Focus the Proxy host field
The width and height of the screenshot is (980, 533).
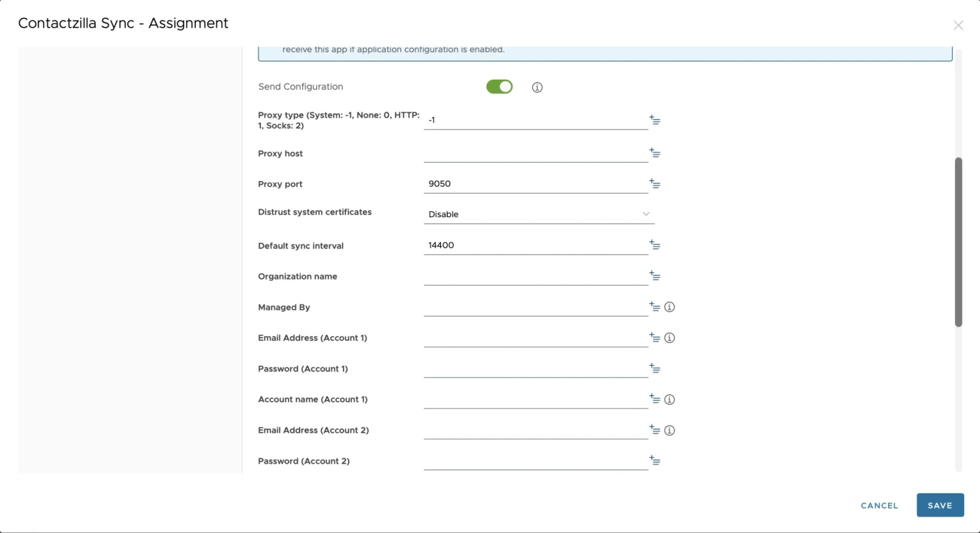(536, 153)
